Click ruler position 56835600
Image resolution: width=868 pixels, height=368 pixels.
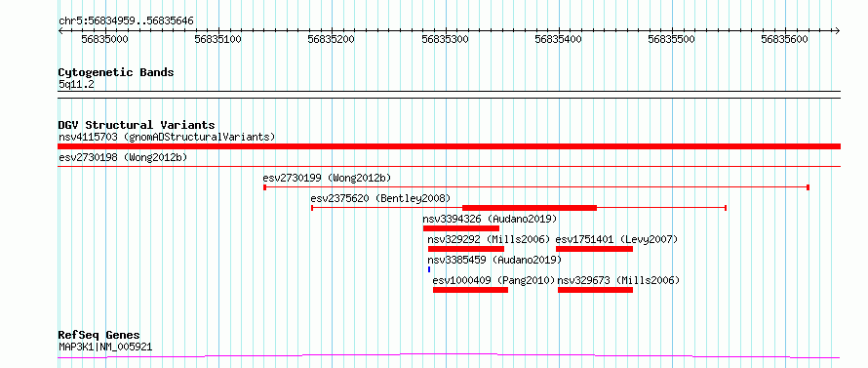click(784, 39)
